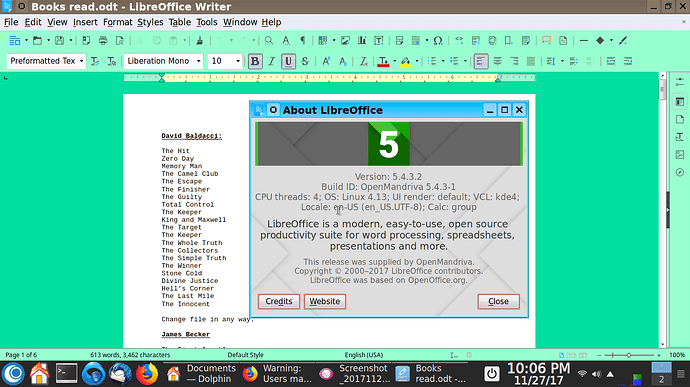Open the Edit menu
This screenshot has height=387, width=690.
coord(33,22)
